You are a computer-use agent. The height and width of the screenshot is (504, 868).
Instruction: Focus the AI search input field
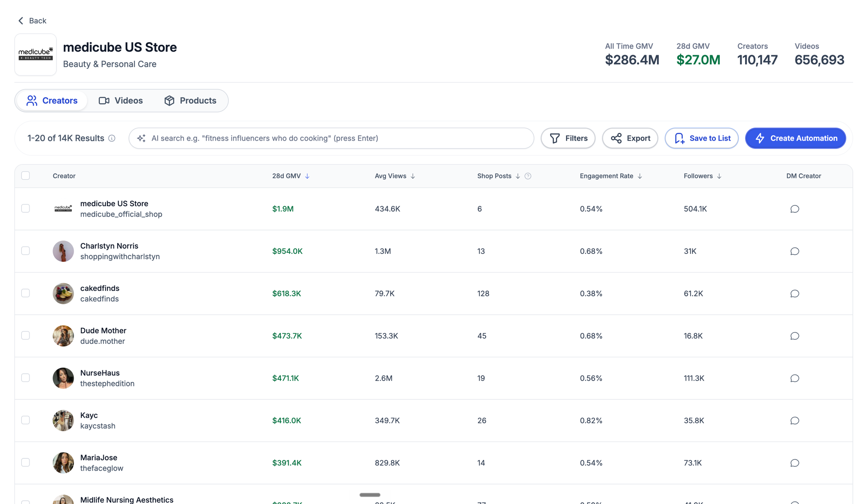click(x=331, y=138)
